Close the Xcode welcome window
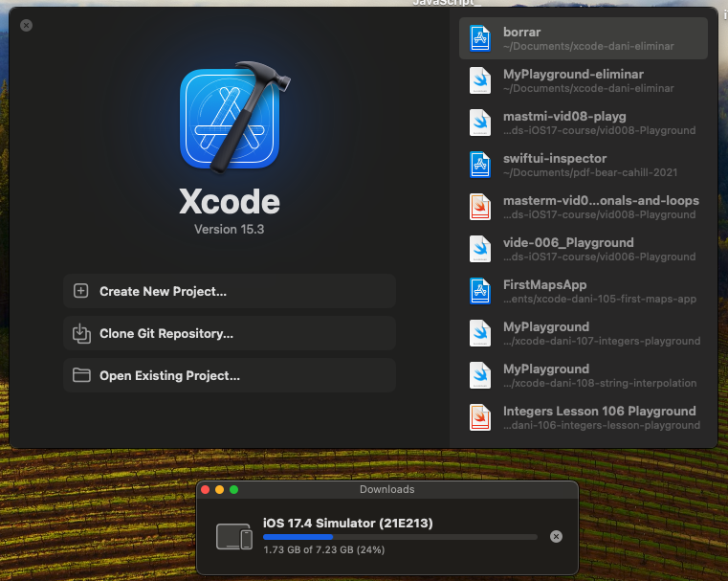The image size is (728, 581). coord(27,26)
